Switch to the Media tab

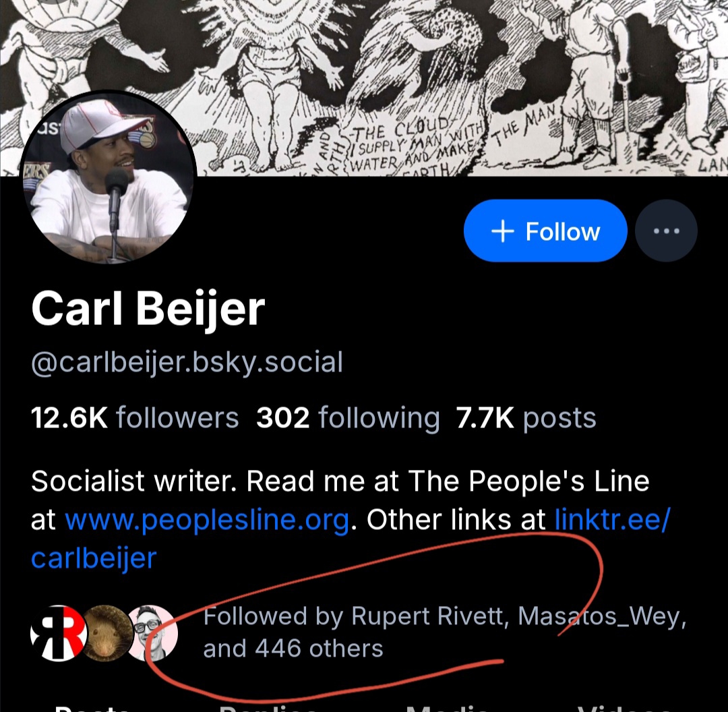446,707
